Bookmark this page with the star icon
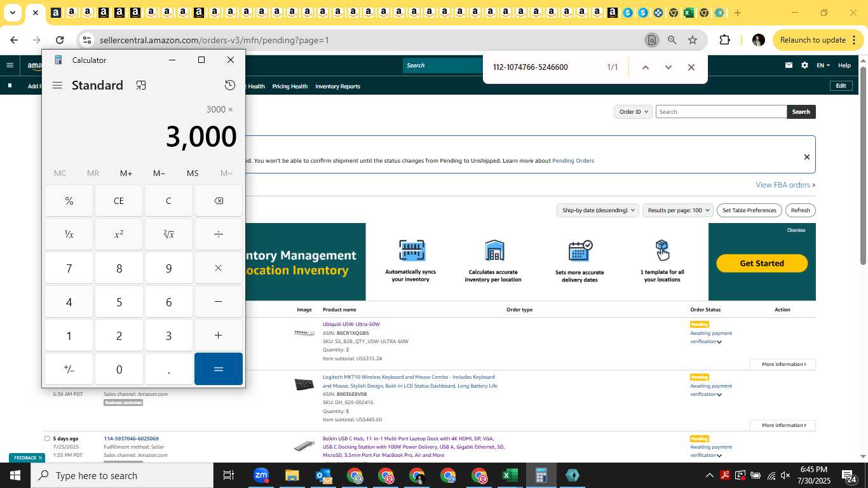 pos(693,40)
